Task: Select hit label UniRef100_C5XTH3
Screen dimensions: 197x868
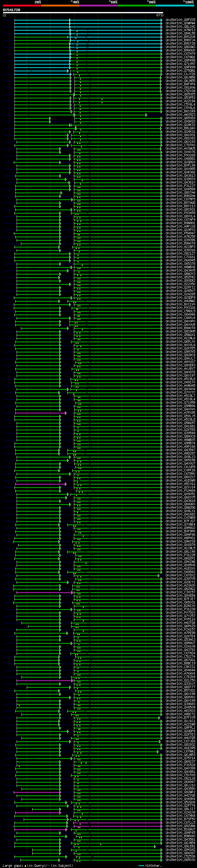Action: pyautogui.click(x=180, y=775)
